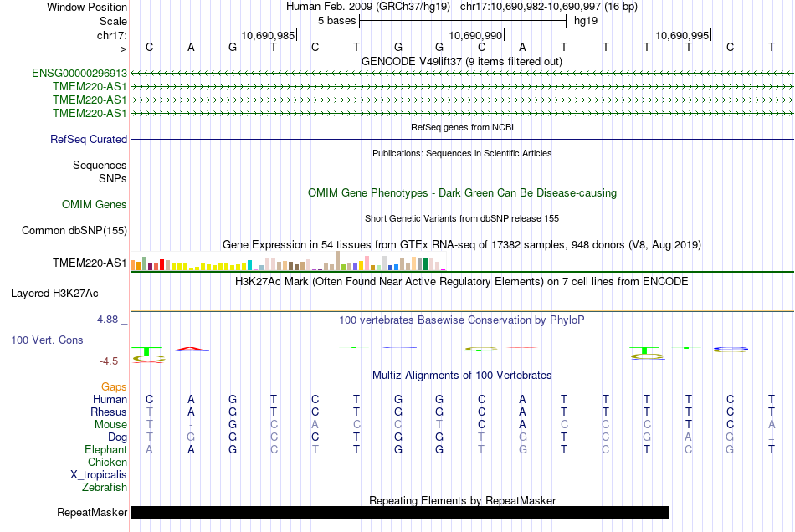This screenshot has width=795, height=532.
Task: Select the Zebrafish alignment row label
Action: [105, 488]
